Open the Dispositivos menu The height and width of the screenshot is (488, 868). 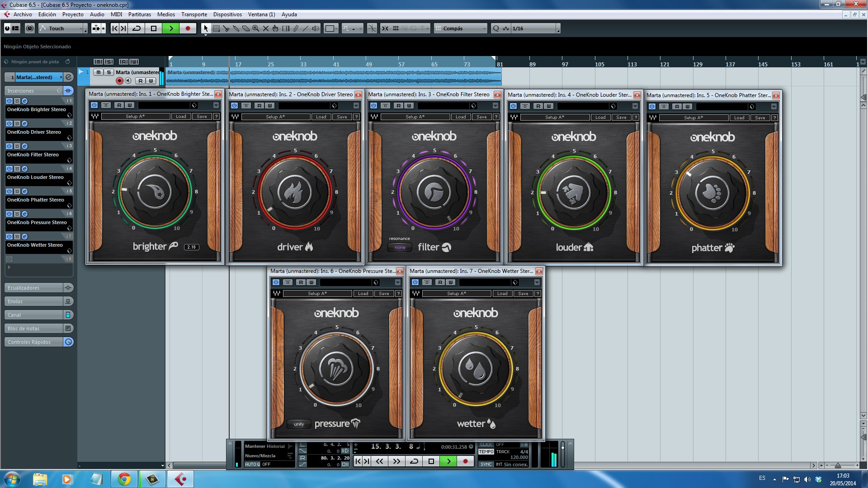(x=227, y=14)
